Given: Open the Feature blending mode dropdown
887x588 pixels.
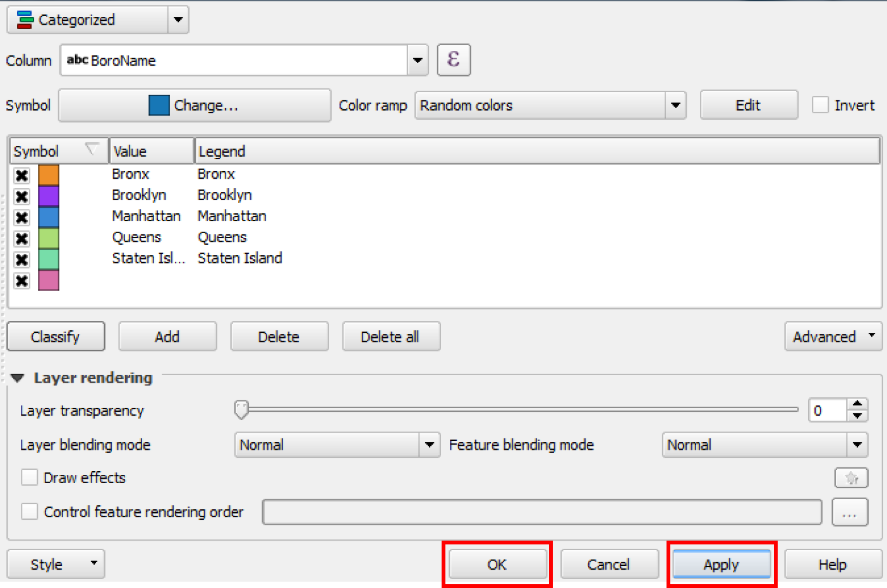Looking at the screenshot, I should pyautogui.click(x=858, y=445).
